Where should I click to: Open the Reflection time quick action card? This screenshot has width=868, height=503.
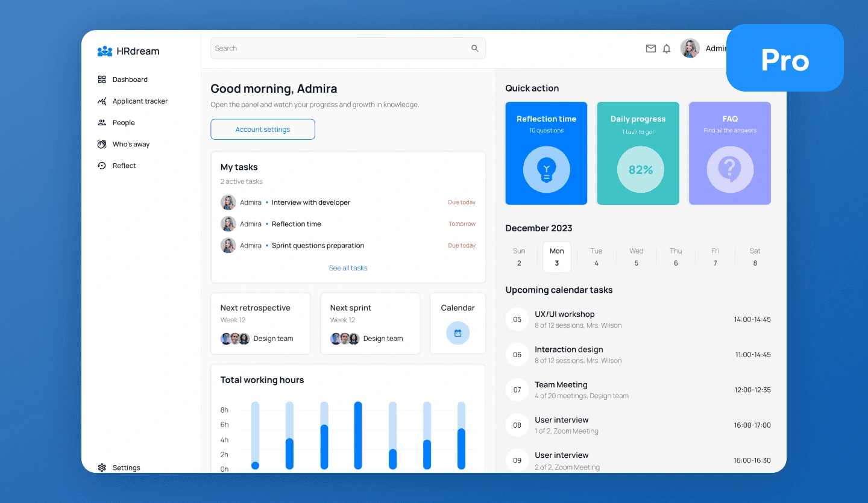point(546,153)
